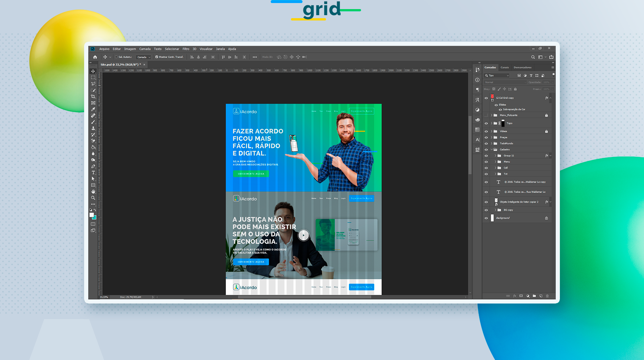
Task: Open the search magnifier in options bar
Action: 533,57
